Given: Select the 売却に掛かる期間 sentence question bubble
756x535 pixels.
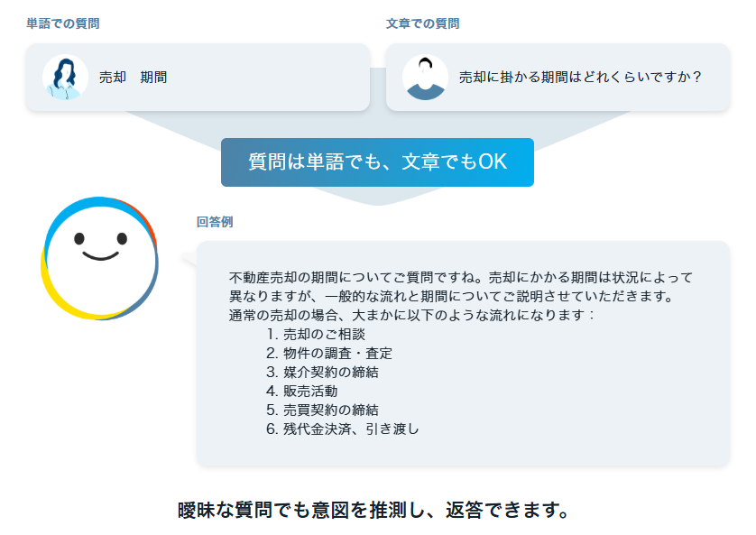Looking at the screenshot, I should point(558,77).
